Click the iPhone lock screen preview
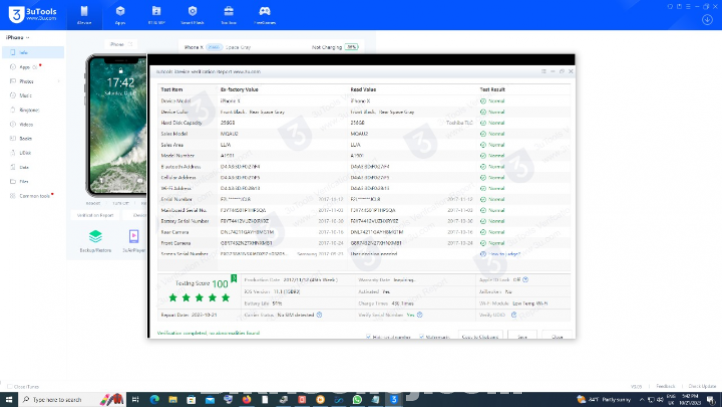The width and height of the screenshot is (722, 407). (x=118, y=125)
